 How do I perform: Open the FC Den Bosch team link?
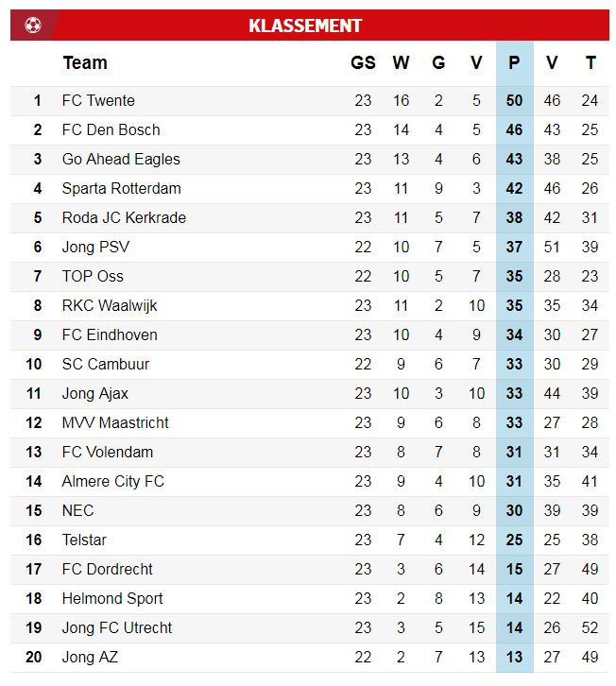tap(111, 130)
